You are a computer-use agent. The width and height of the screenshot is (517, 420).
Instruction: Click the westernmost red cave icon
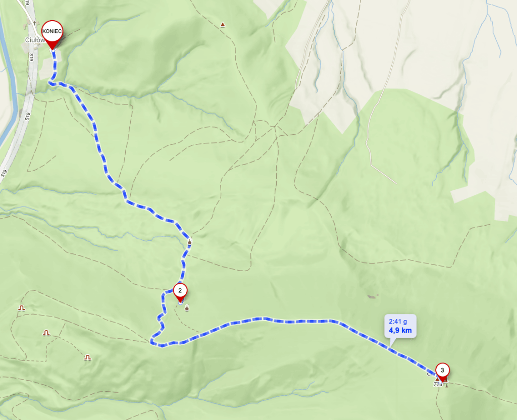22,308
